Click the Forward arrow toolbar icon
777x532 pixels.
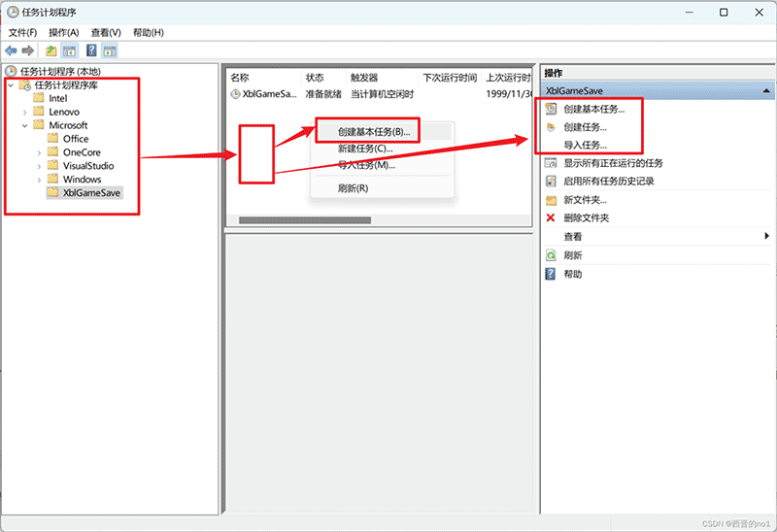coord(28,50)
